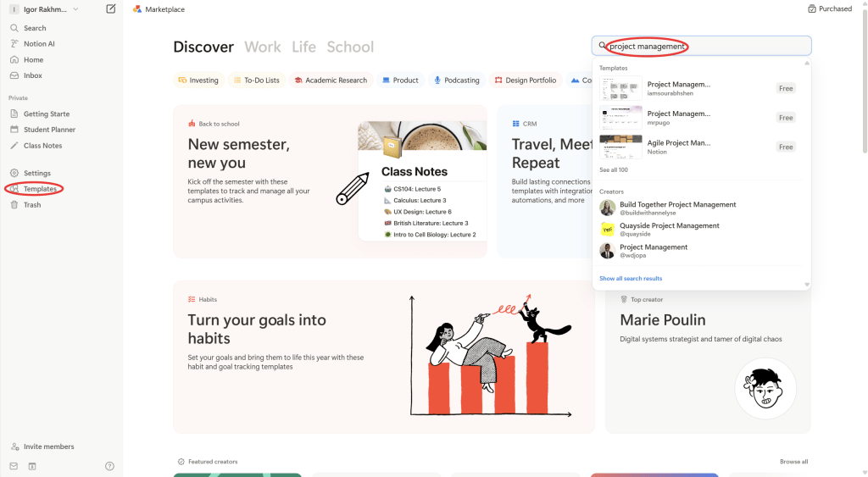Open the Quayside Project Management creator

pos(669,226)
